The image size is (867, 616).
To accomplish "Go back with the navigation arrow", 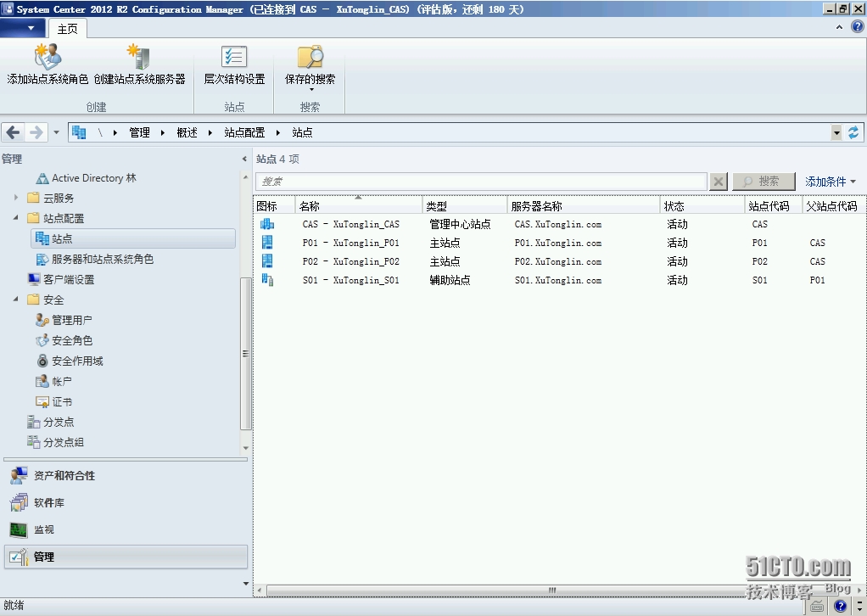I will pyautogui.click(x=14, y=132).
